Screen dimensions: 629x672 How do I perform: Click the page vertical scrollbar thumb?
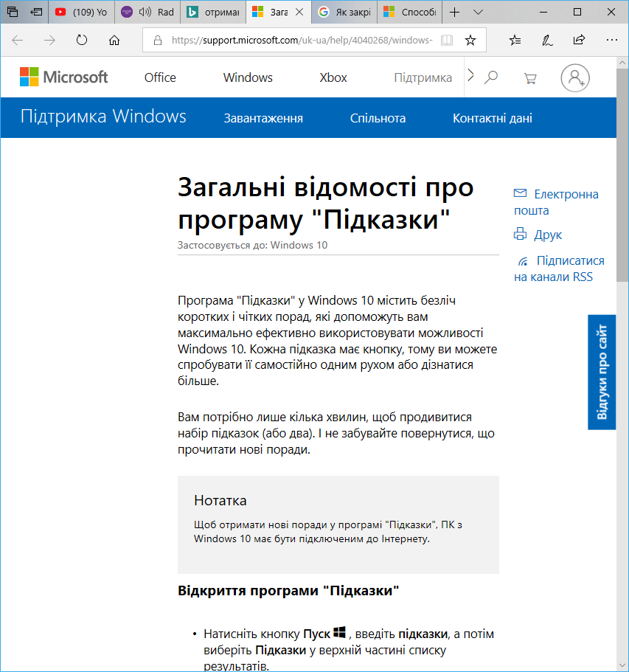coord(622,175)
